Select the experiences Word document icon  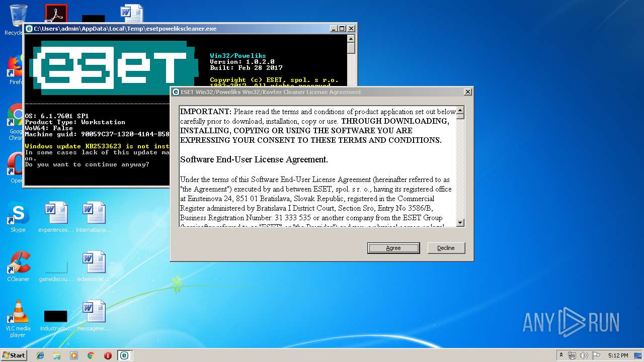coord(56,217)
